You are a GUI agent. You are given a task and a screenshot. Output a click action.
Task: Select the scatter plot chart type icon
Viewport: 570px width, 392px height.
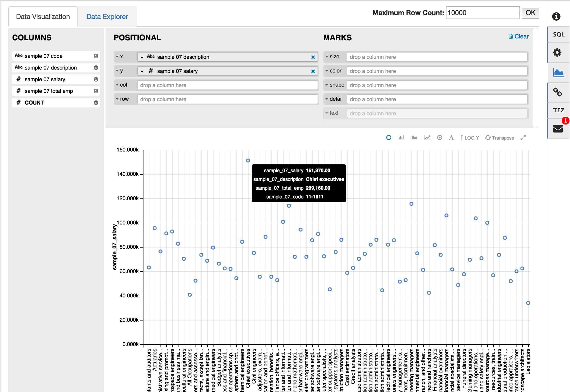coord(389,138)
